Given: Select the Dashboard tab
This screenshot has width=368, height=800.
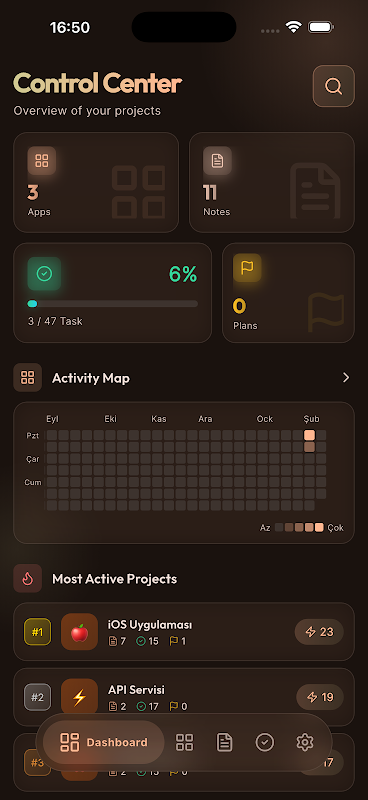Looking at the screenshot, I should [x=104, y=742].
